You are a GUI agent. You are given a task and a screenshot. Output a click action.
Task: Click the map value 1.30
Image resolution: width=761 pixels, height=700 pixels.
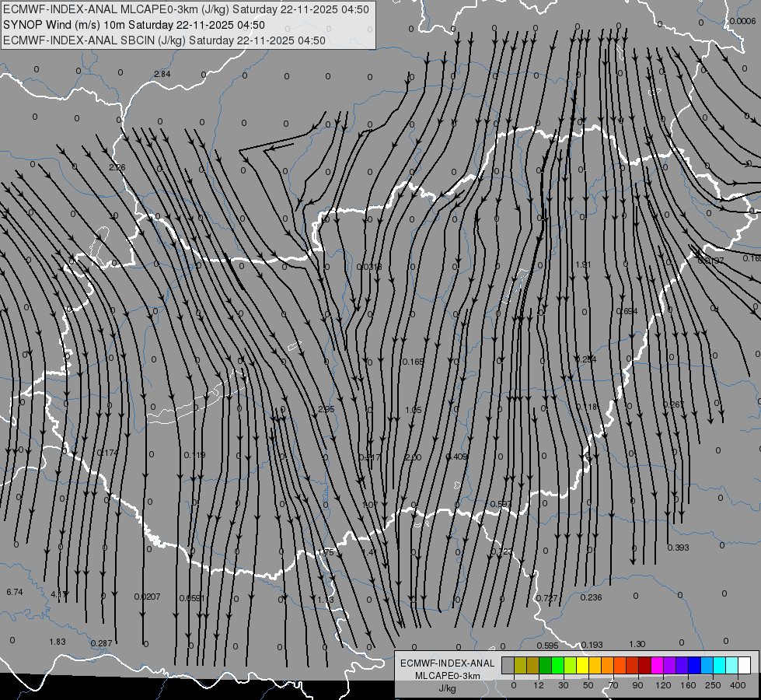[x=637, y=644]
